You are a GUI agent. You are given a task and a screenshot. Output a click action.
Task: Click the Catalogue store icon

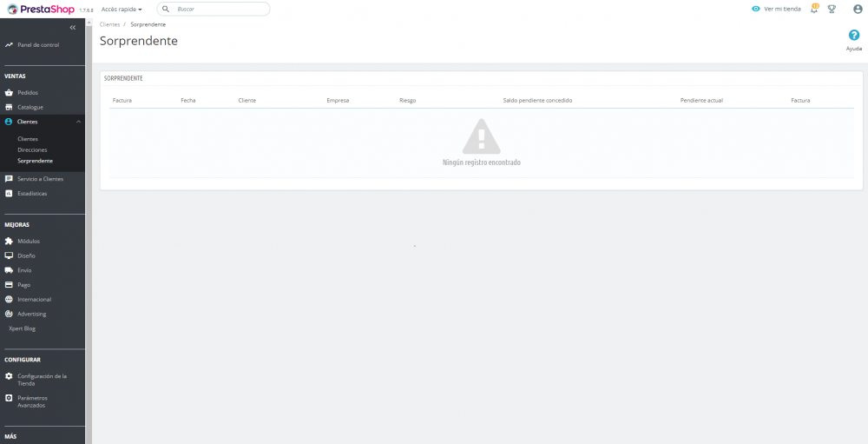tap(9, 107)
